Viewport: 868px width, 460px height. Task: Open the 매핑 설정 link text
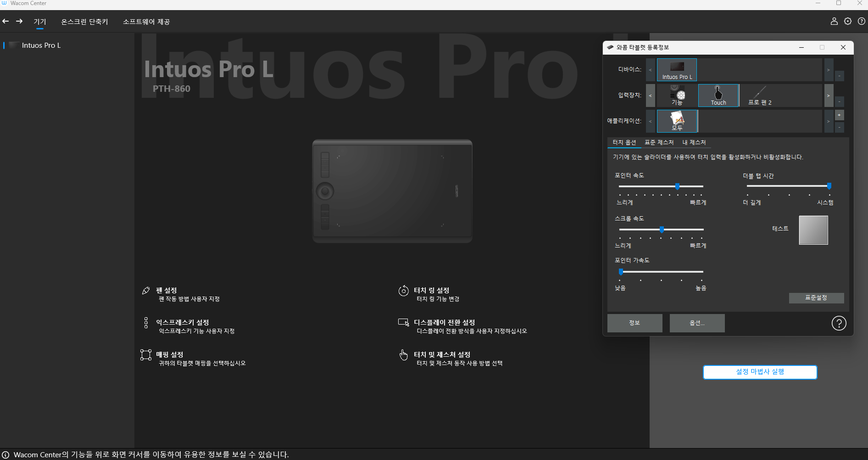pos(170,354)
